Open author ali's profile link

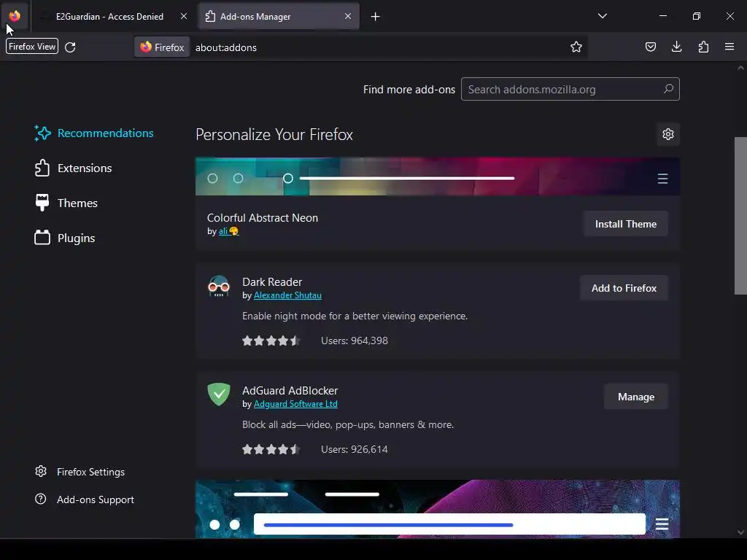pos(228,231)
